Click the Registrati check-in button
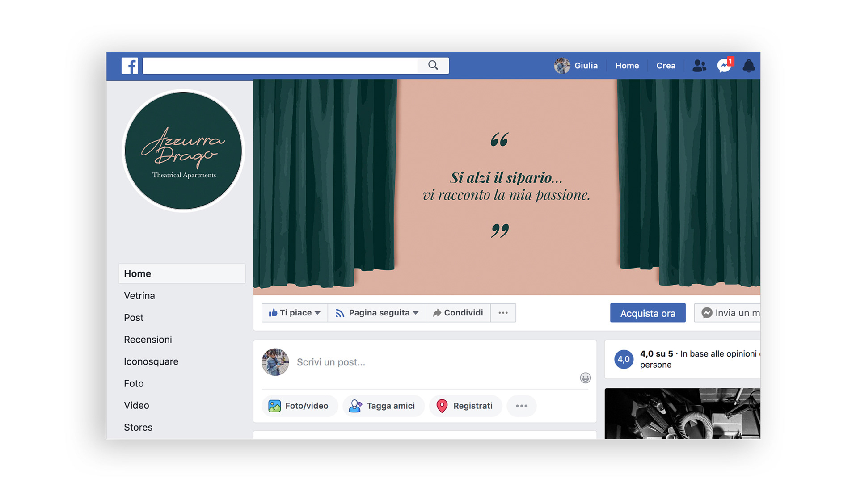The width and height of the screenshot is (852, 504). click(x=465, y=406)
